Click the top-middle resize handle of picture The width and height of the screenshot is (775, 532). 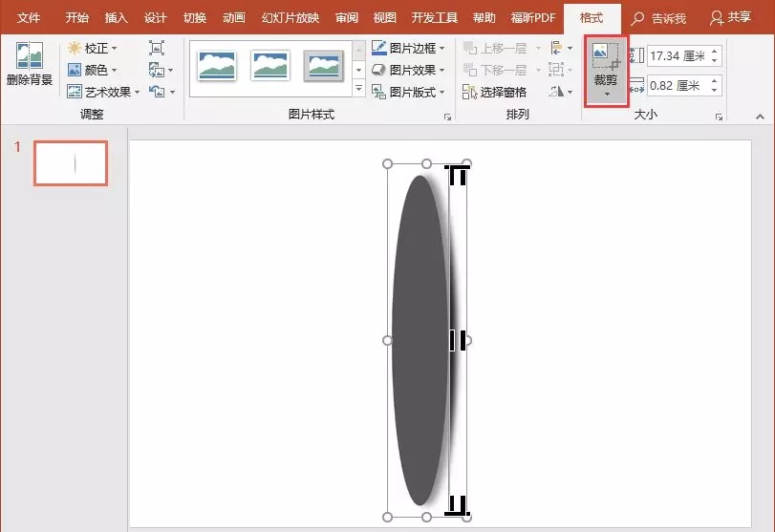pyautogui.click(x=426, y=163)
